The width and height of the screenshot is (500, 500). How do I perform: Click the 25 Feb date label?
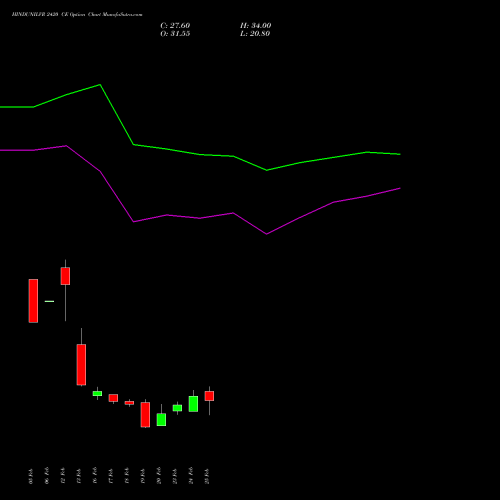tap(207, 476)
